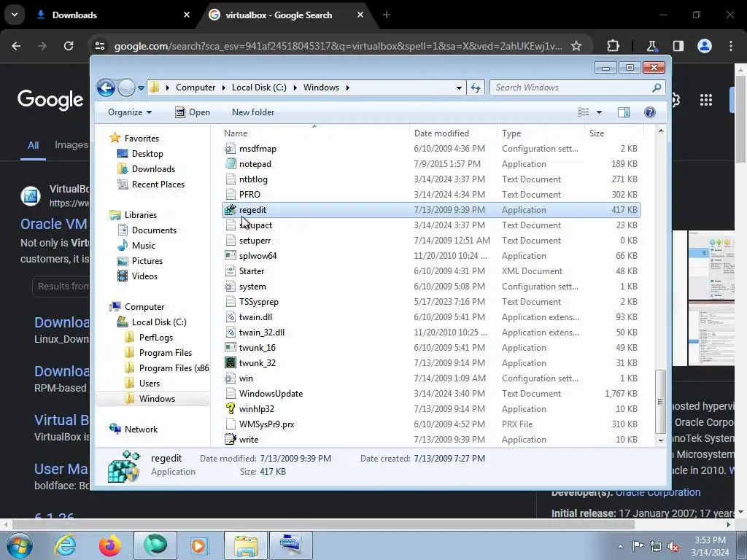Open Downloads in Favorites
This screenshot has width=747, height=560.
tap(146, 169)
